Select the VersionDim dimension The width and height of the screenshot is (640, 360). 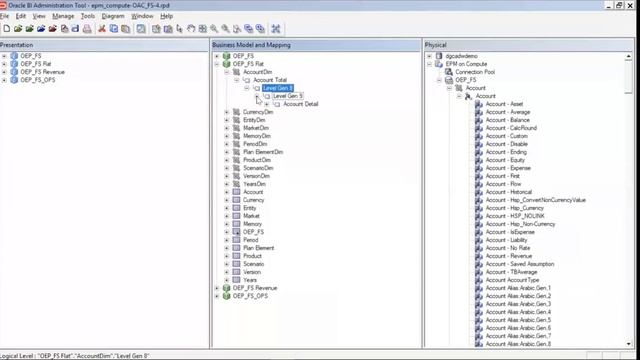(x=256, y=176)
